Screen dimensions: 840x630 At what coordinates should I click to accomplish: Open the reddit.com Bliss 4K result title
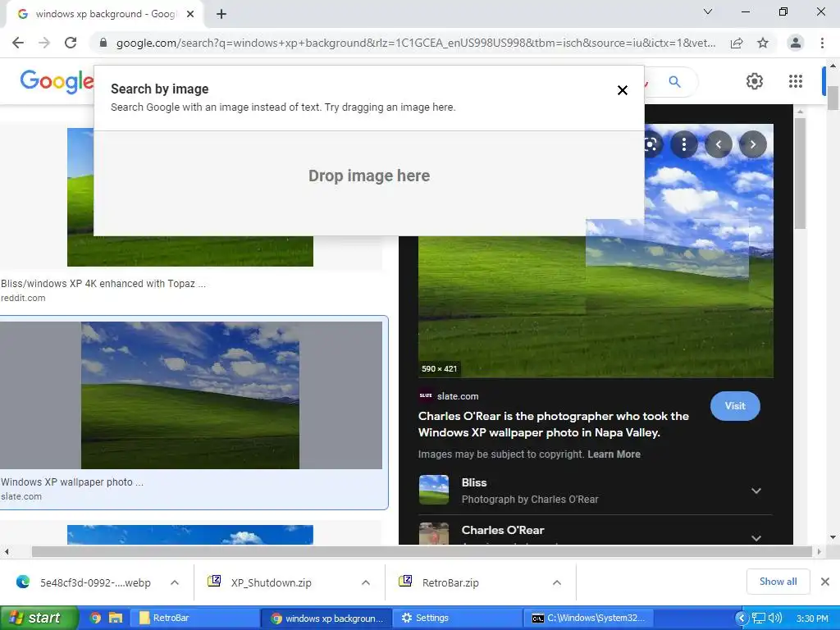tap(103, 283)
